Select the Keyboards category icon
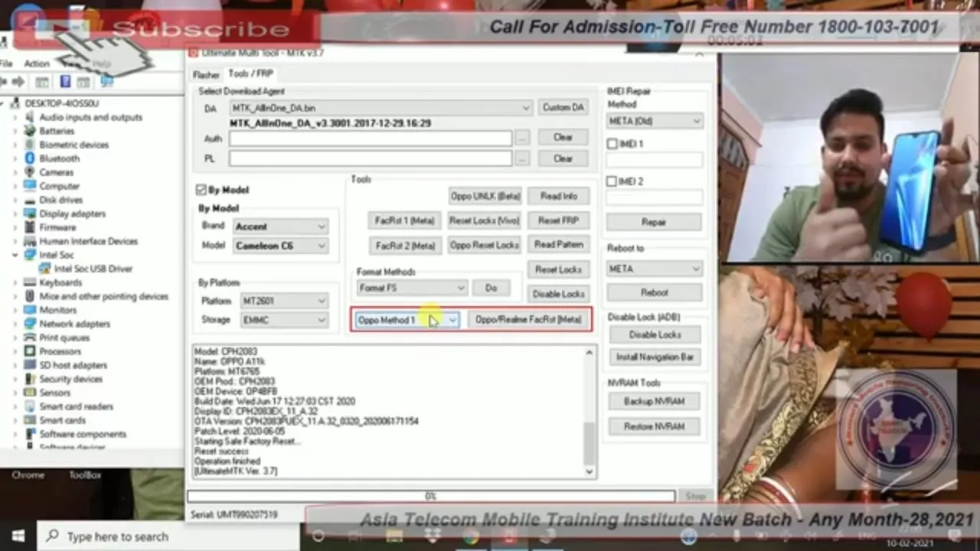 [x=29, y=282]
